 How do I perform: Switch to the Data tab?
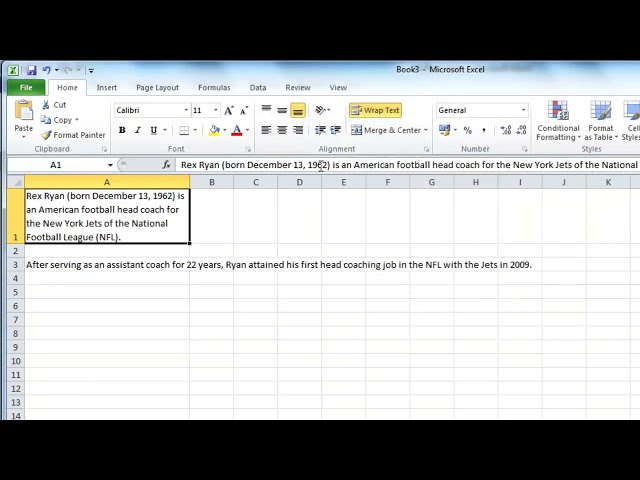258,87
